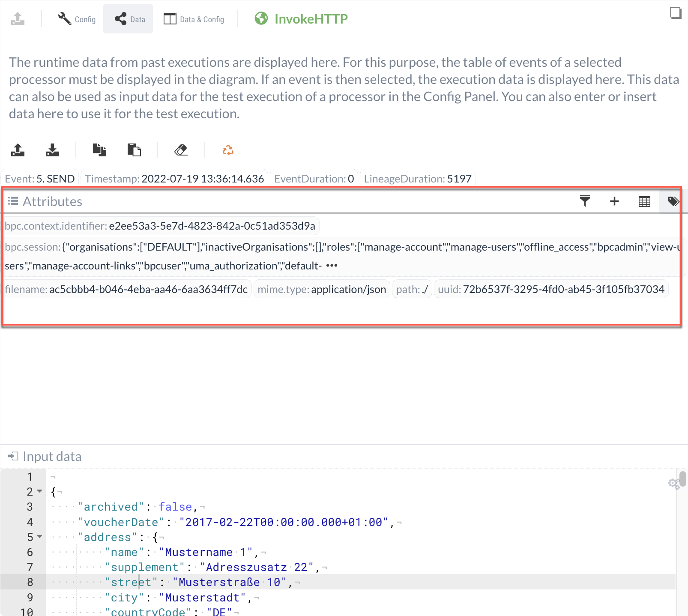Click the "archived" key in editor

111,507
